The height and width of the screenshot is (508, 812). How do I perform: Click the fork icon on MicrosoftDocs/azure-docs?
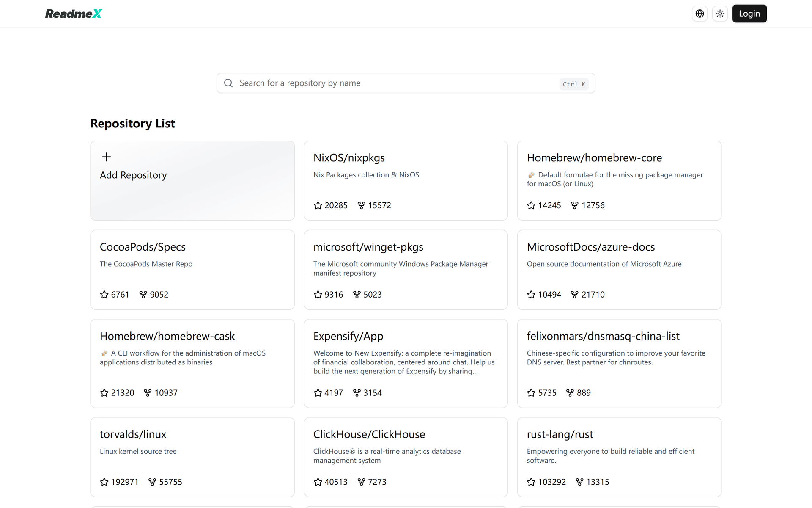[x=574, y=295]
